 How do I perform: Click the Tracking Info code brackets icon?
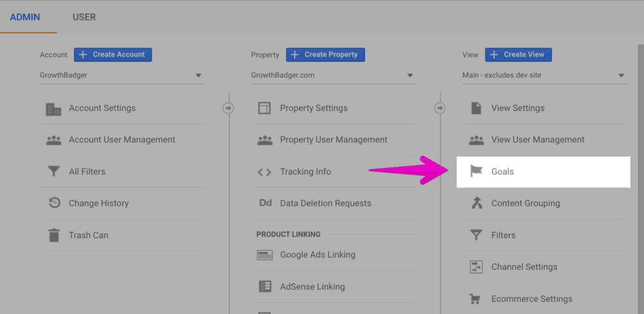265,172
